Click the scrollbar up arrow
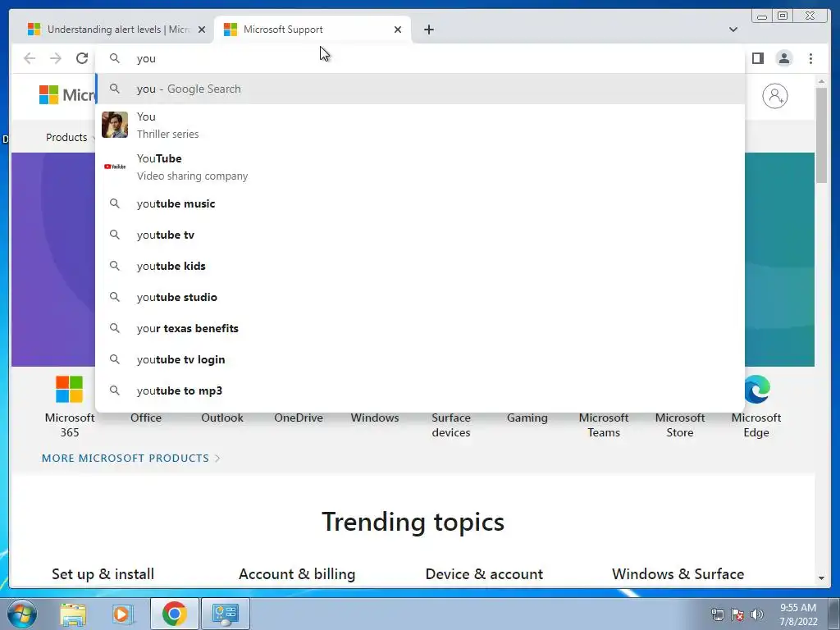The height and width of the screenshot is (630, 840). tap(821, 81)
